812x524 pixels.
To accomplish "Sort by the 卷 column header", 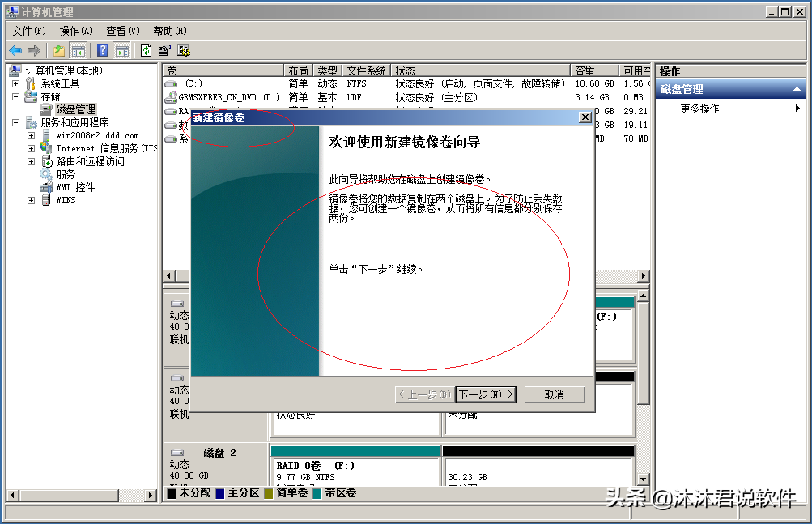I will pos(223,70).
